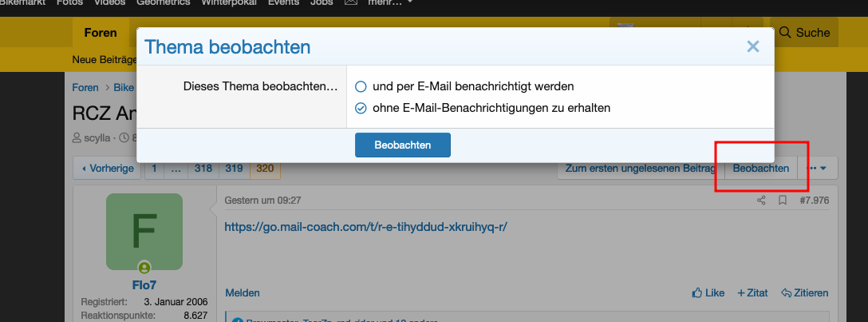Like the post with the thumbs-up icon
The width and height of the screenshot is (868, 322).
[x=708, y=293]
